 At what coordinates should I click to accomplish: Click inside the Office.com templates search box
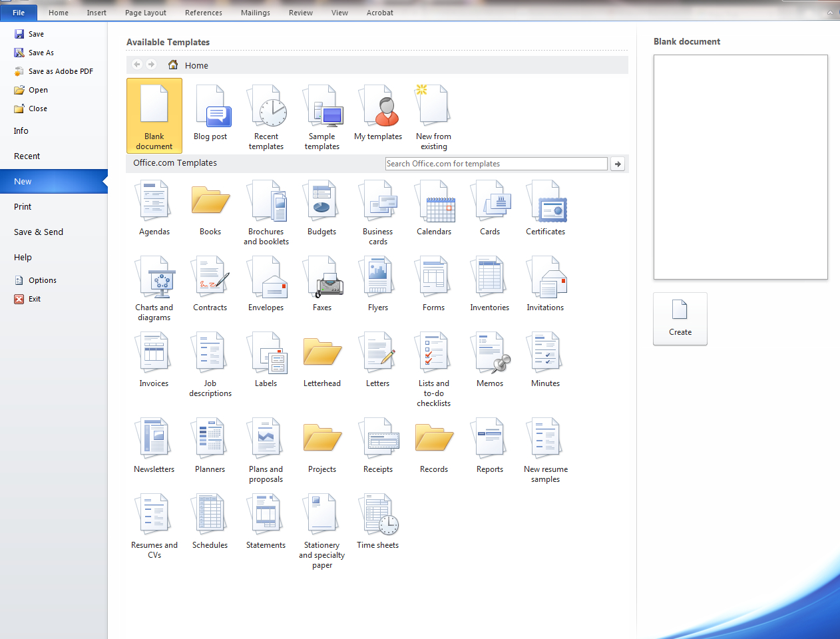496,163
